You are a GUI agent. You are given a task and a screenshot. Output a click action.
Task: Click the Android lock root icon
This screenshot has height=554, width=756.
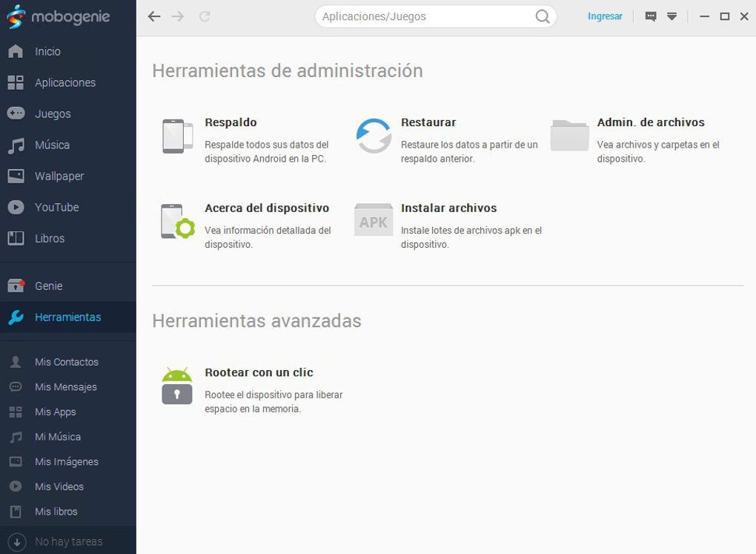177,386
